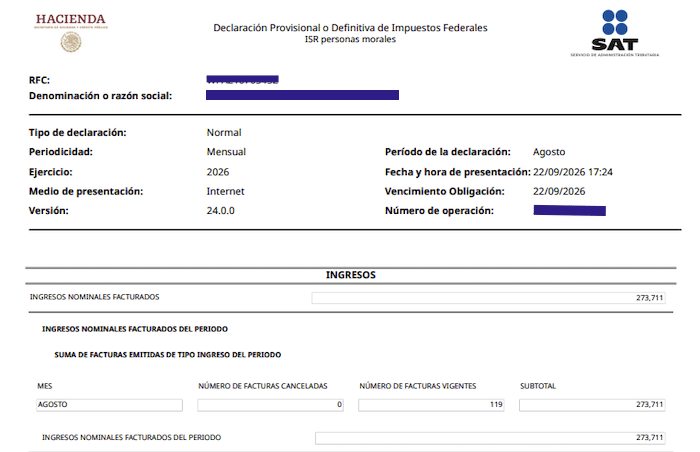This screenshot has width=700, height=452.
Task: Click the version value '24.0.0'
Action: (221, 211)
